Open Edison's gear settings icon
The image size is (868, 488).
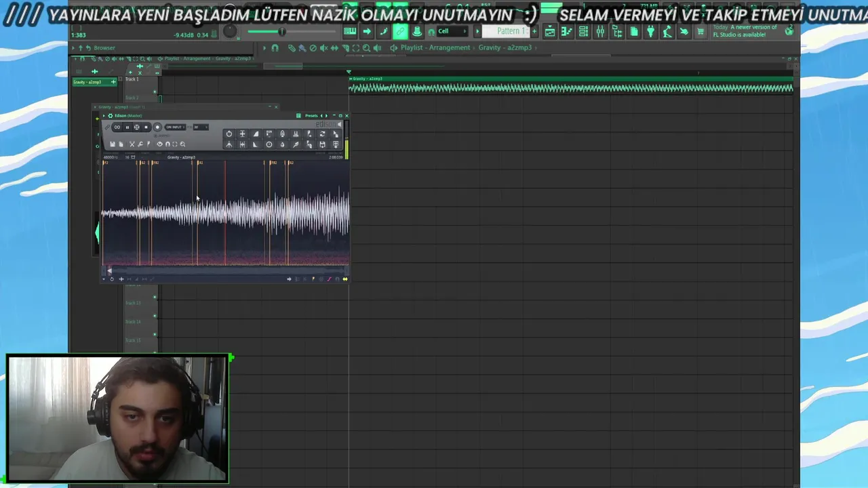pyautogui.click(x=111, y=116)
